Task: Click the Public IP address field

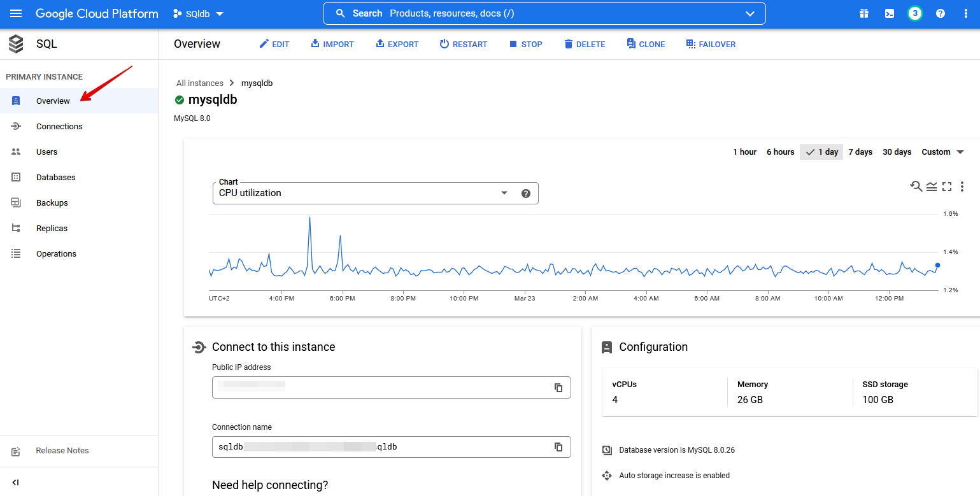Action: [392, 387]
